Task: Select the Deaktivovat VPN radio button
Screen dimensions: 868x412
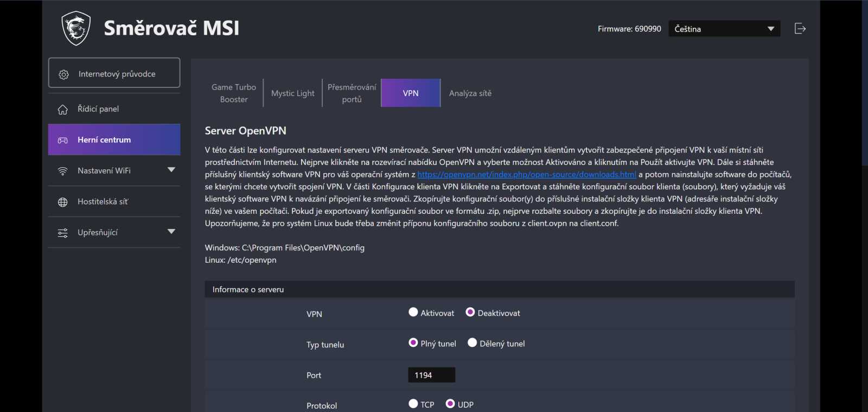Action: 470,312
